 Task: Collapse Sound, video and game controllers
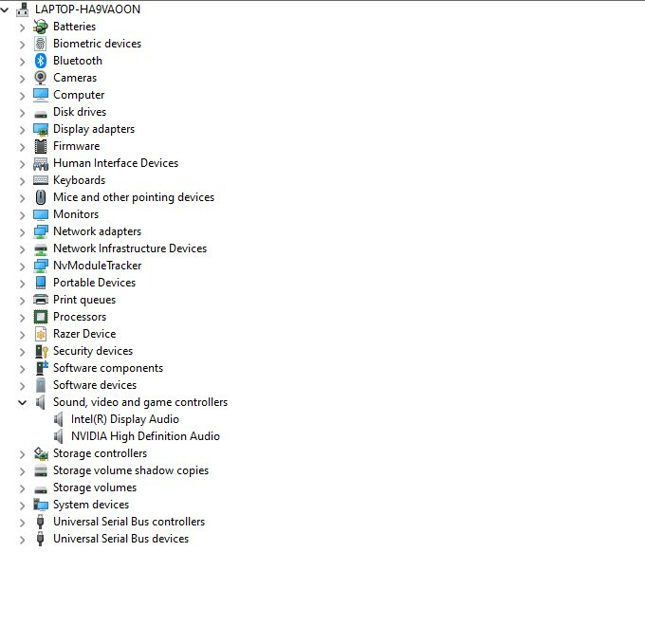[22, 402]
